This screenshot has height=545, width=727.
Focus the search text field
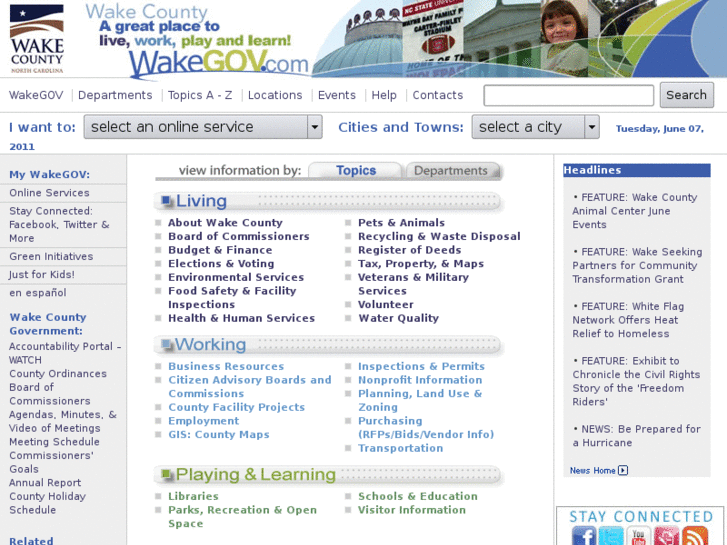click(568, 95)
